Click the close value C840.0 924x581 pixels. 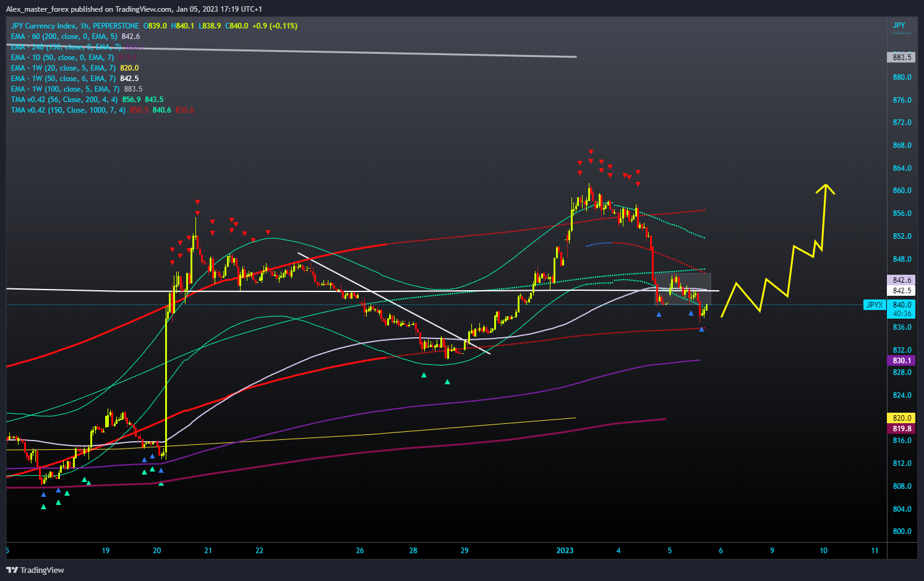pos(237,26)
